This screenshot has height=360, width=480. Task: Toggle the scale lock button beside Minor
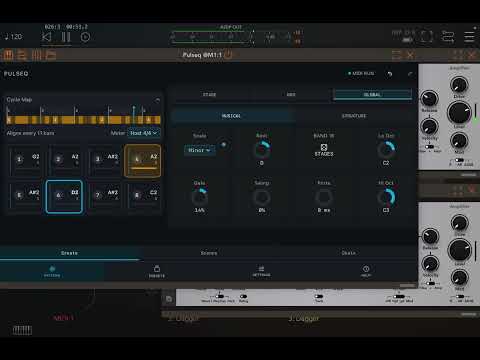pyautogui.click(x=224, y=145)
